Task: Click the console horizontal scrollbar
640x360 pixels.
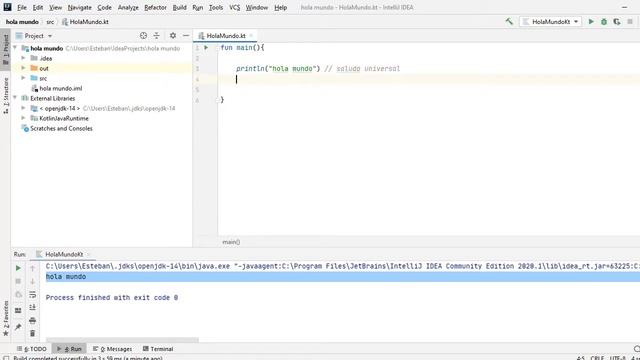Action: tap(122, 340)
